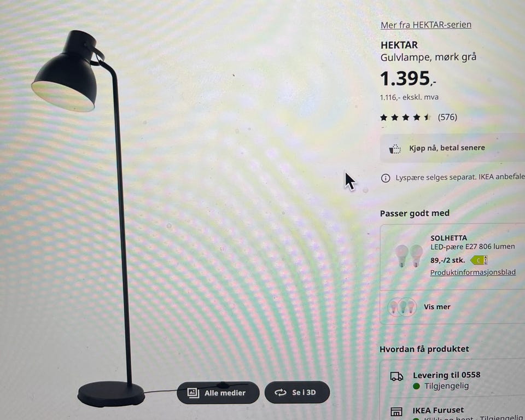Click the shopping bag payment icon
This screenshot has height=420, width=525.
pos(395,149)
